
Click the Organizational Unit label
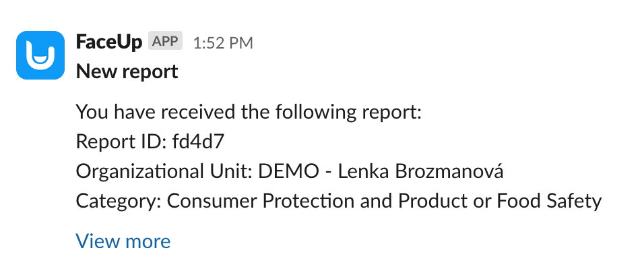pyautogui.click(x=164, y=171)
